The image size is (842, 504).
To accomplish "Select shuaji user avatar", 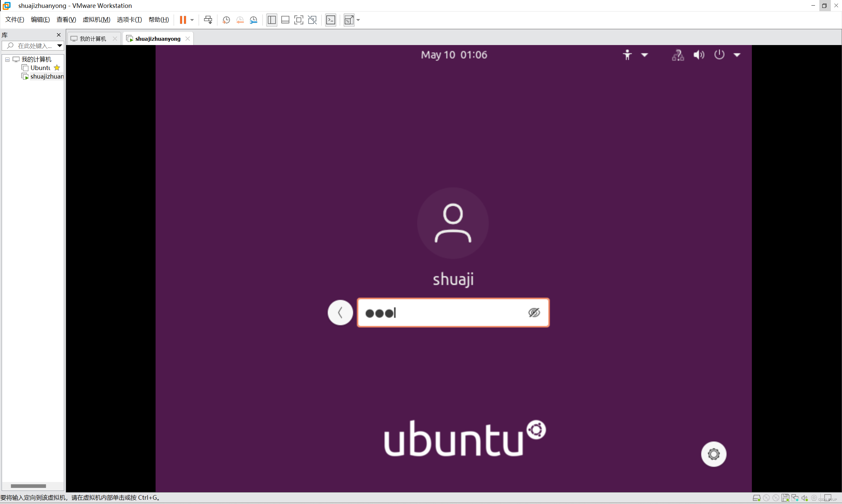I will pyautogui.click(x=453, y=223).
